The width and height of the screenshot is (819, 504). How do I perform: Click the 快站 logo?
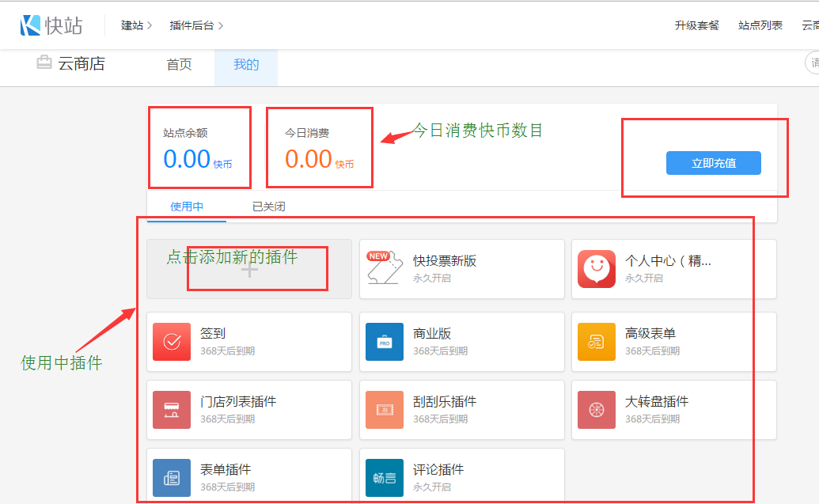coord(51,25)
